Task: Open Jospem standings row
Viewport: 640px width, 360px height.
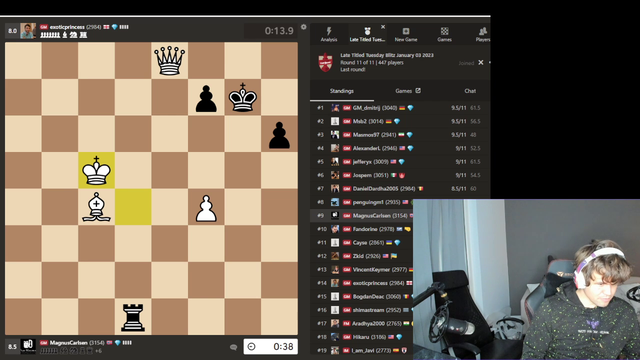Action: tap(400, 175)
